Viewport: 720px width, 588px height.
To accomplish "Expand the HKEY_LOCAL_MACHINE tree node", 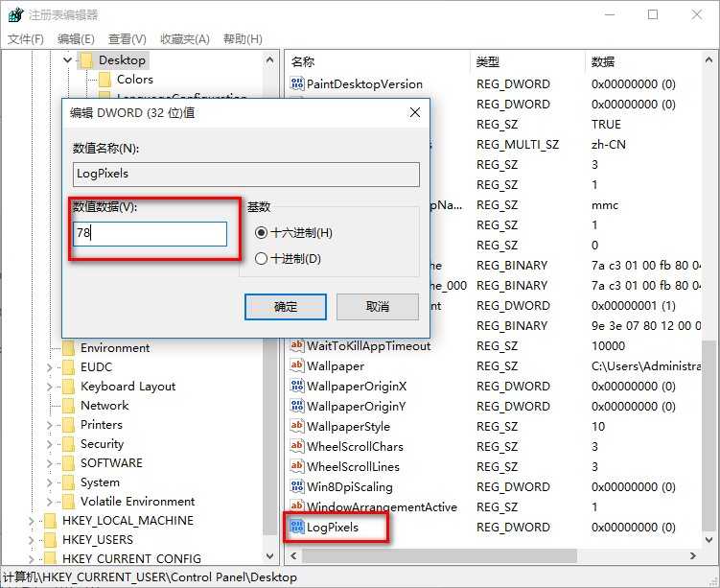I will [x=32, y=521].
